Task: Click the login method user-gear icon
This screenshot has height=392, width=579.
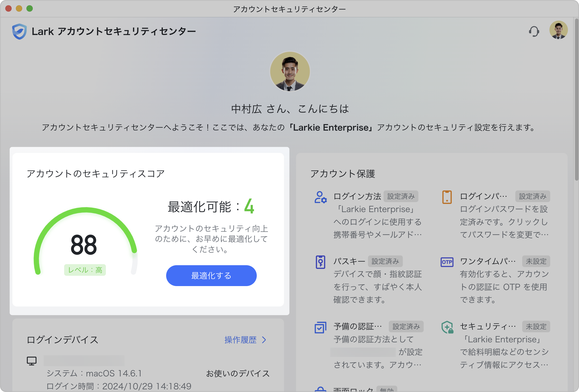Action: (320, 197)
